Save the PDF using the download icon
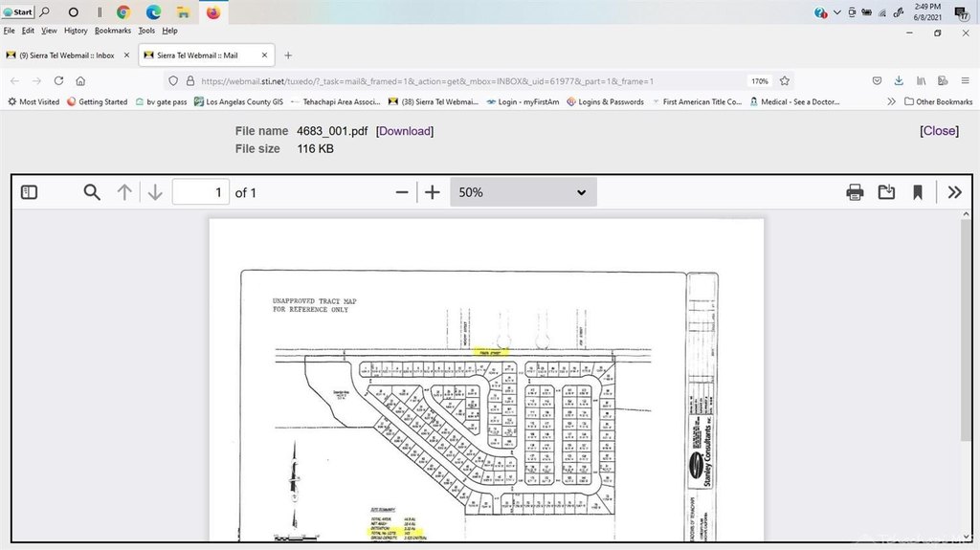Image resolution: width=980 pixels, height=550 pixels. coord(886,192)
